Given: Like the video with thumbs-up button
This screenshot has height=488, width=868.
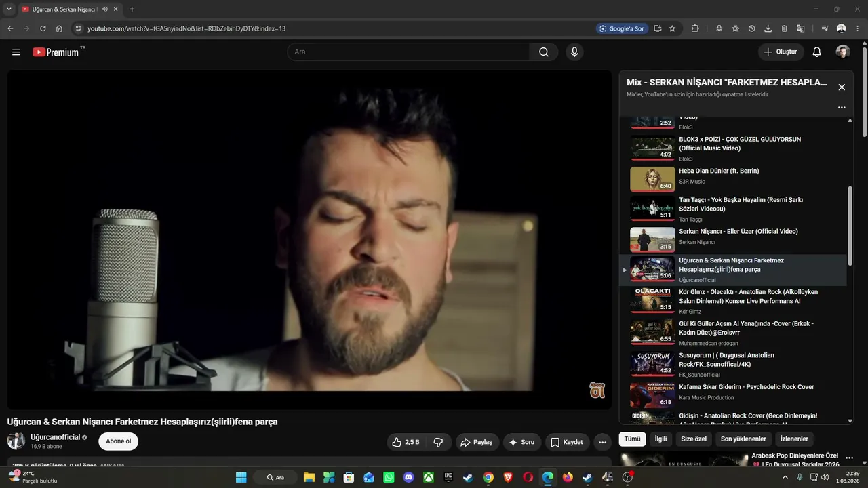Looking at the screenshot, I should (x=406, y=442).
